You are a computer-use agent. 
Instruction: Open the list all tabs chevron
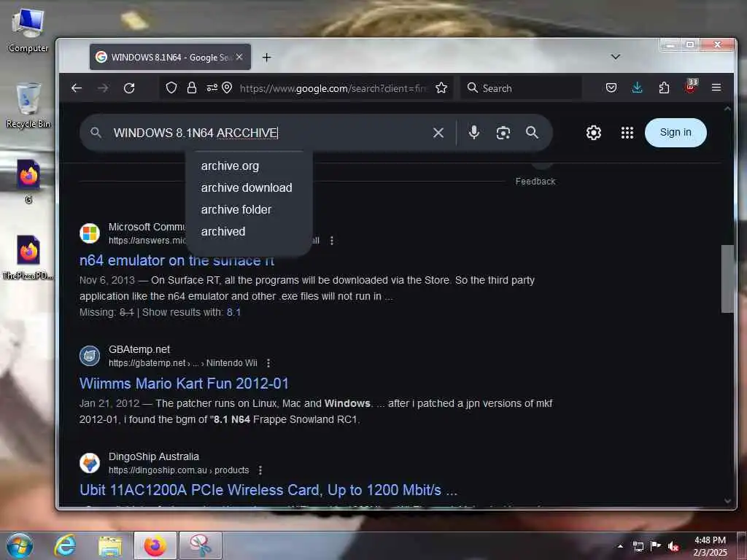(x=616, y=57)
